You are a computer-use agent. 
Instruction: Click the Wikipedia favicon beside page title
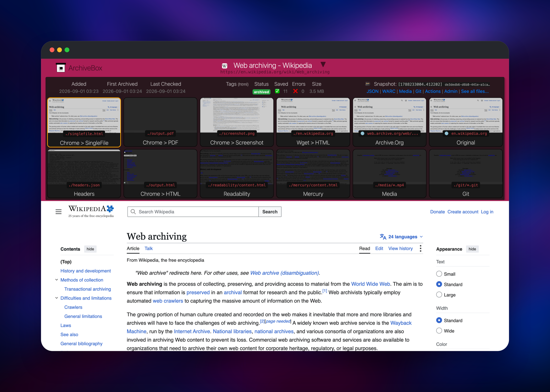(224, 66)
